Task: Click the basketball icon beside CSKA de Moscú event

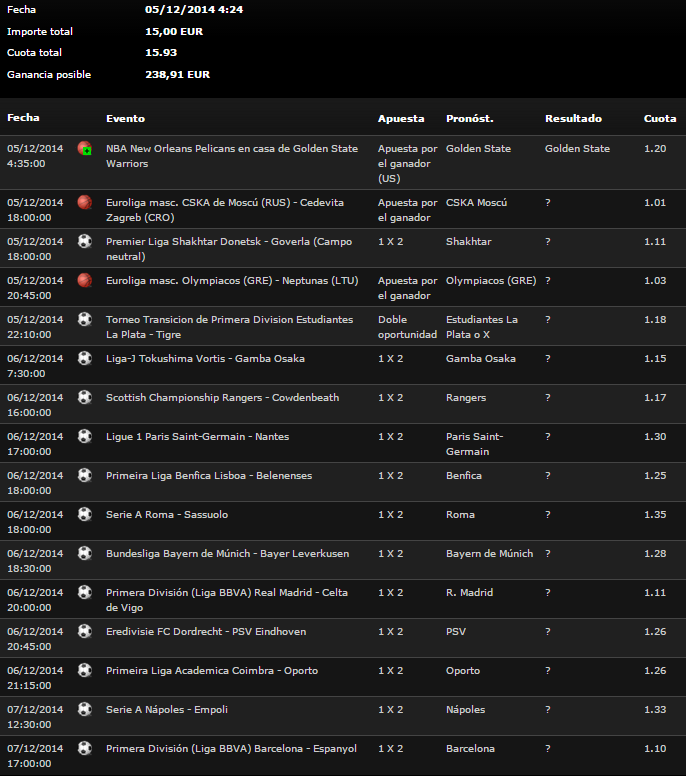Action: [x=85, y=202]
